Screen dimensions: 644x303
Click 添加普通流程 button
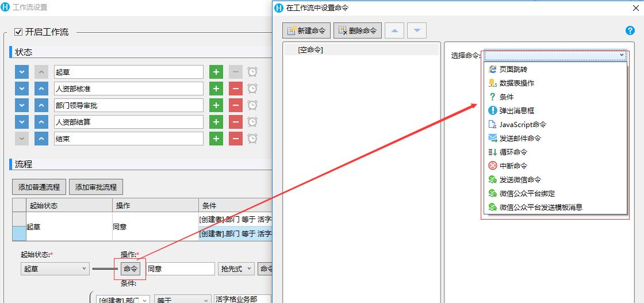(x=39, y=187)
